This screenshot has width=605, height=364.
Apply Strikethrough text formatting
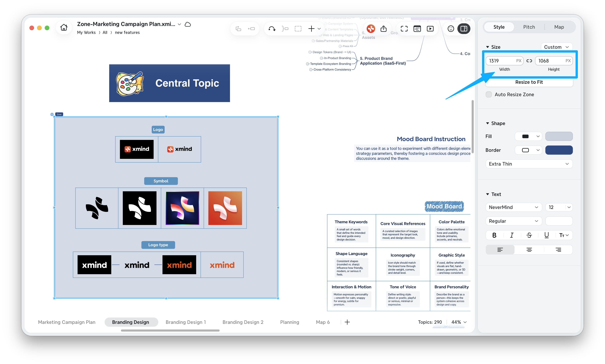click(529, 235)
